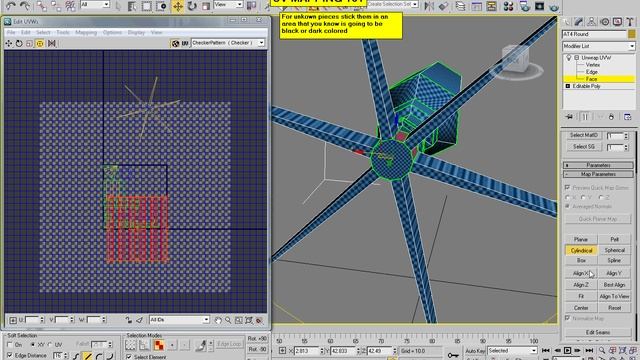Click the U coordinate input field

tap(31, 320)
